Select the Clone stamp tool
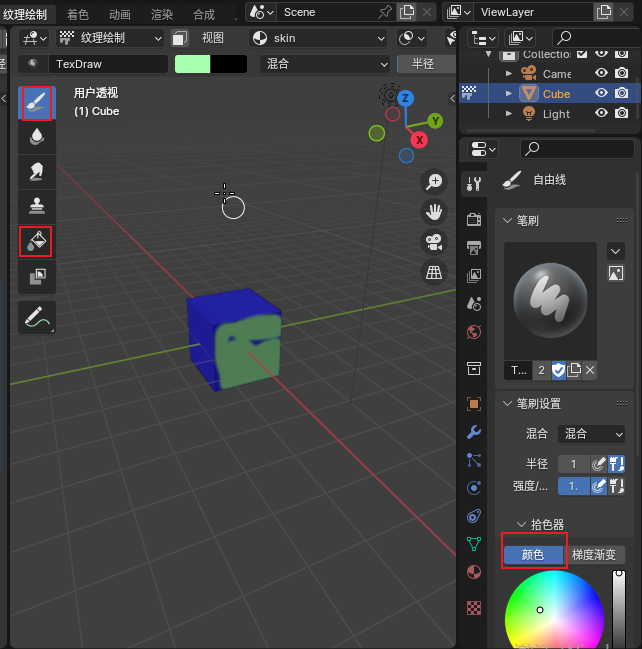The width and height of the screenshot is (642, 649). (36, 206)
